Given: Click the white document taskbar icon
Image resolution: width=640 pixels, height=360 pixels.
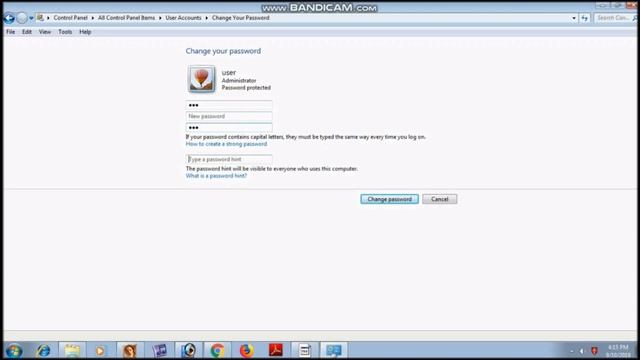Looking at the screenshot, I should [x=305, y=351].
